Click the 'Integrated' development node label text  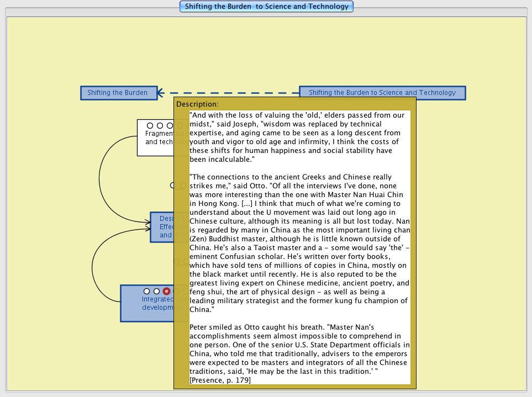[157, 303]
